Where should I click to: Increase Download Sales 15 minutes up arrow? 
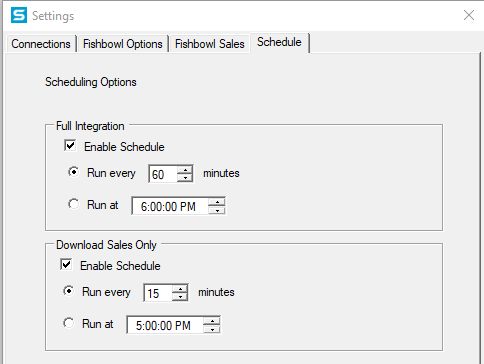coord(180,289)
